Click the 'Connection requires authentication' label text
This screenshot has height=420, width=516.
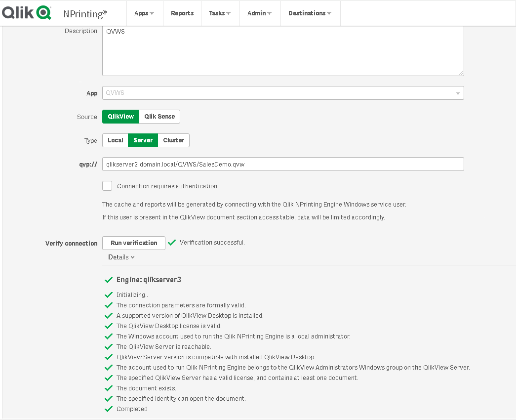click(167, 186)
